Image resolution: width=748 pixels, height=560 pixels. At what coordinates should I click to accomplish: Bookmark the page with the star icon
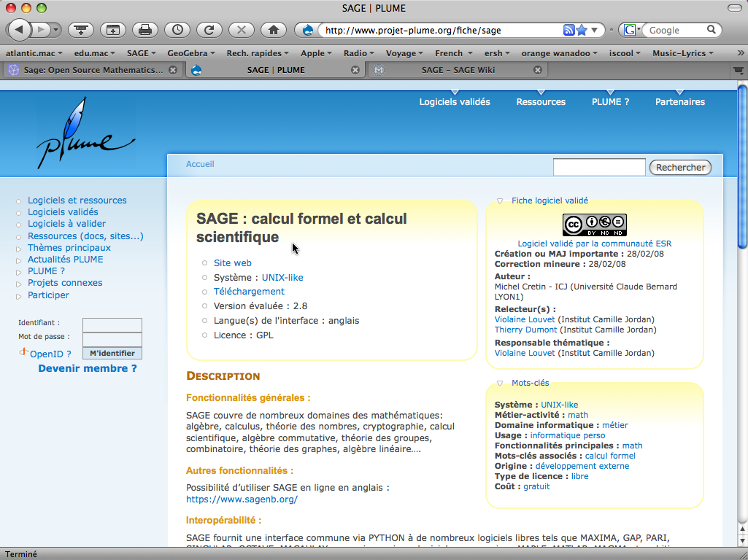click(582, 30)
